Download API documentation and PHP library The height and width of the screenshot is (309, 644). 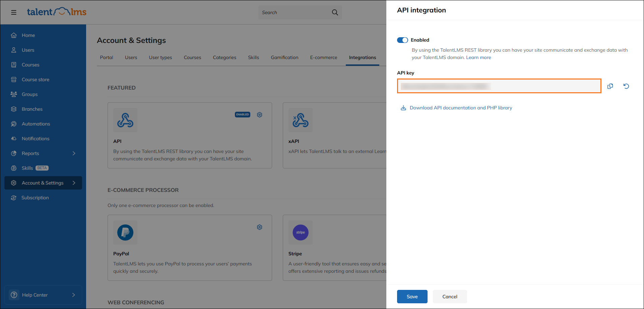[461, 108]
